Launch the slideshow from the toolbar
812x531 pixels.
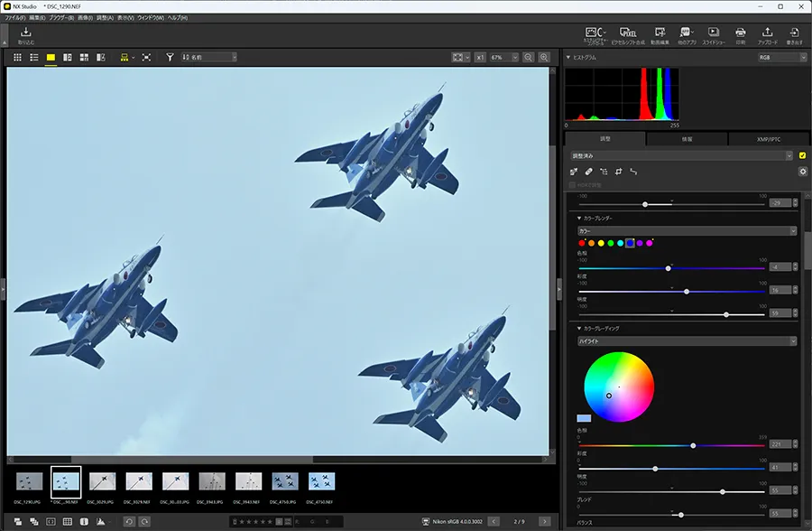click(712, 34)
